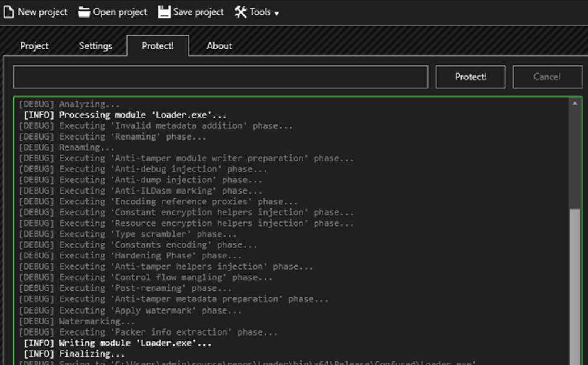Click the Tools wrench icon
This screenshot has height=365, width=588.
click(x=240, y=12)
